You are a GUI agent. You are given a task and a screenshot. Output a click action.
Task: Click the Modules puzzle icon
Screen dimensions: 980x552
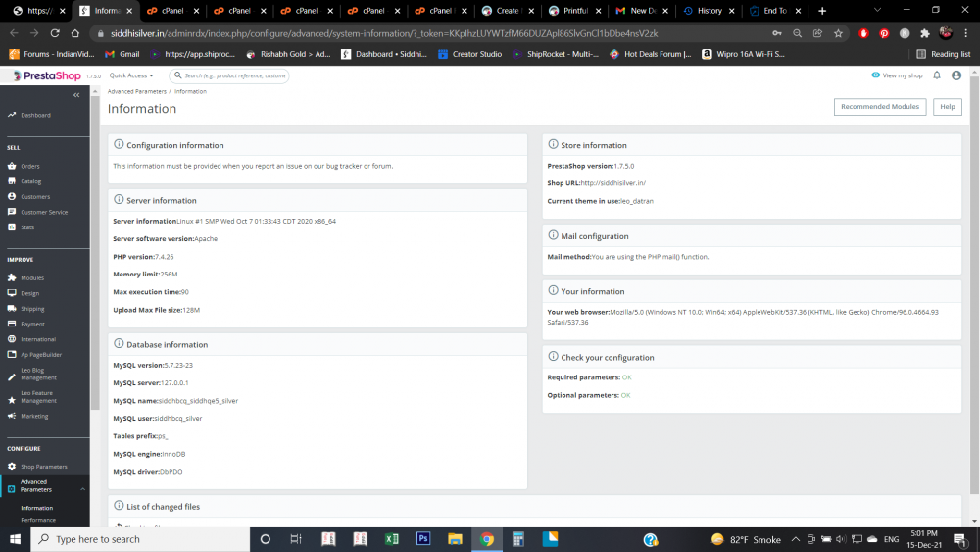[12, 277]
